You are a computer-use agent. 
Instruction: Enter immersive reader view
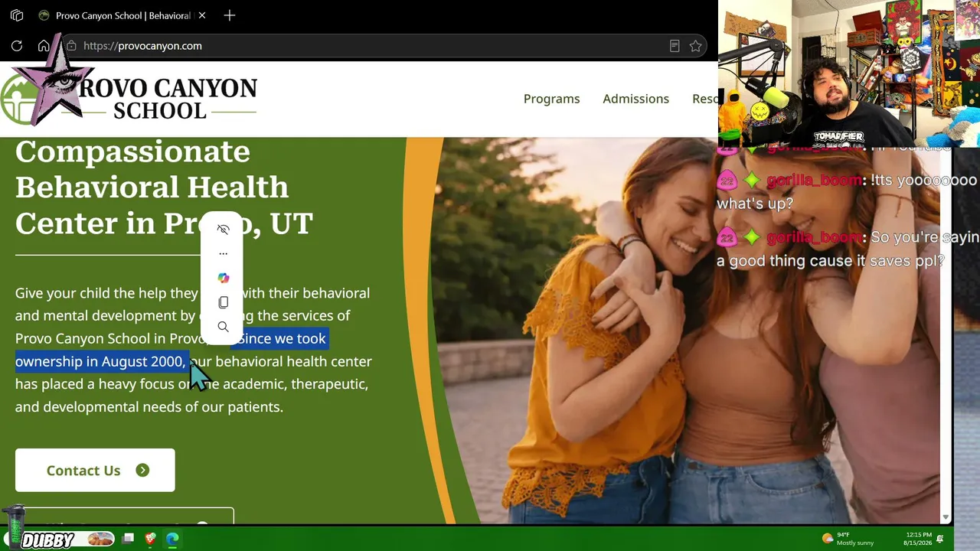pos(675,46)
